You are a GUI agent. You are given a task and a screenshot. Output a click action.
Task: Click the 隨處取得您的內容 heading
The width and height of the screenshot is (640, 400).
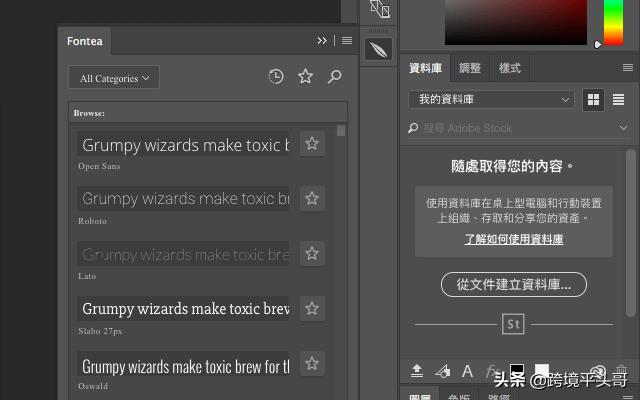click(512, 166)
